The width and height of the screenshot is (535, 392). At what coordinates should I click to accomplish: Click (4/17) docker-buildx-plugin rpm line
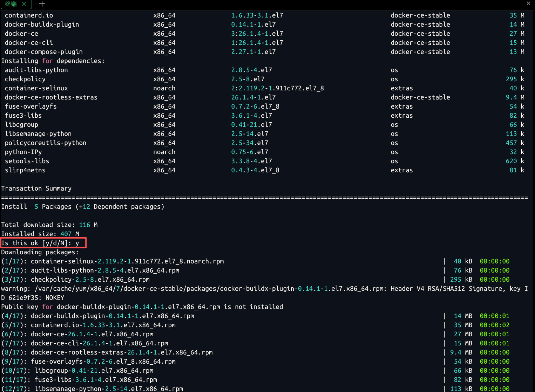[x=255, y=316]
